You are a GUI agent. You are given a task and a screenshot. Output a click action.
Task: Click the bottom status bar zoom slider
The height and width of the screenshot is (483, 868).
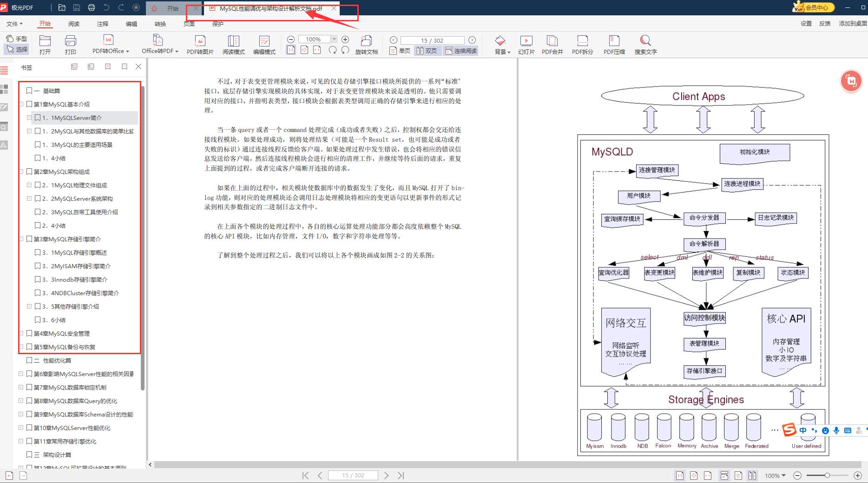click(827, 475)
